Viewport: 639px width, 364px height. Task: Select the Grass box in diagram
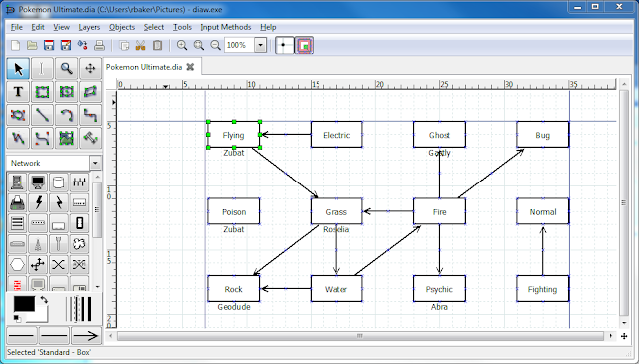pos(336,211)
